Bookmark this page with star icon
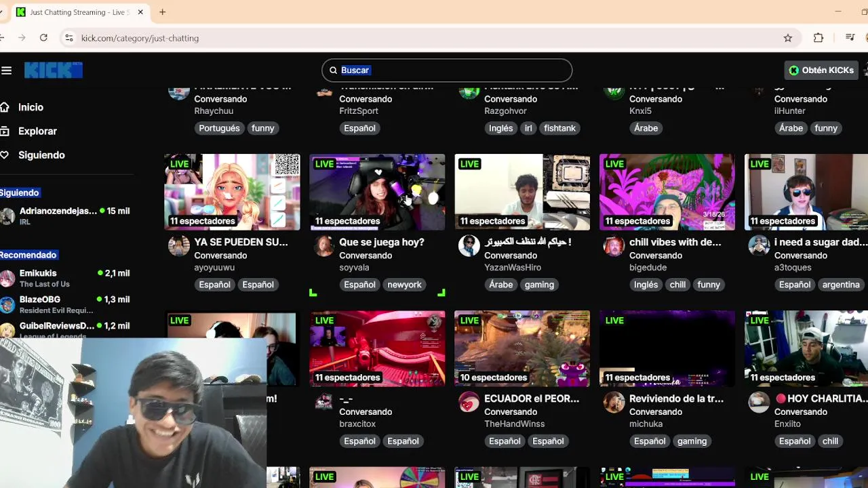Screen dimensions: 868x488 [x=788, y=38]
